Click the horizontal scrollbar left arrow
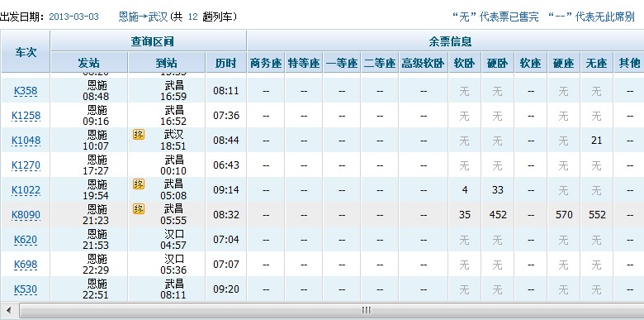This screenshot has width=644, height=320. coord(8,311)
